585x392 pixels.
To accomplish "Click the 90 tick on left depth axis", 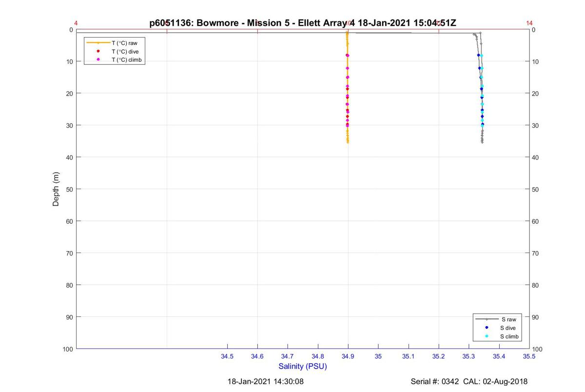I will (69, 317).
